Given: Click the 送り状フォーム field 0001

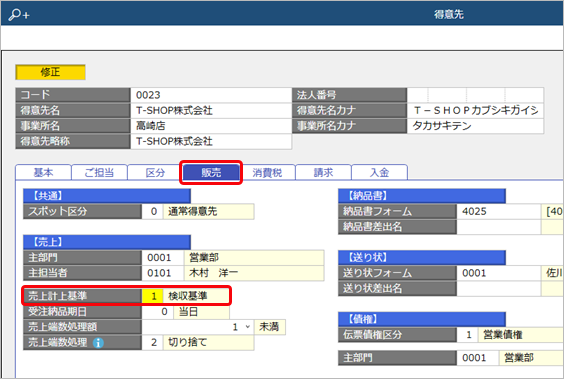Looking at the screenshot, I should [x=499, y=273].
